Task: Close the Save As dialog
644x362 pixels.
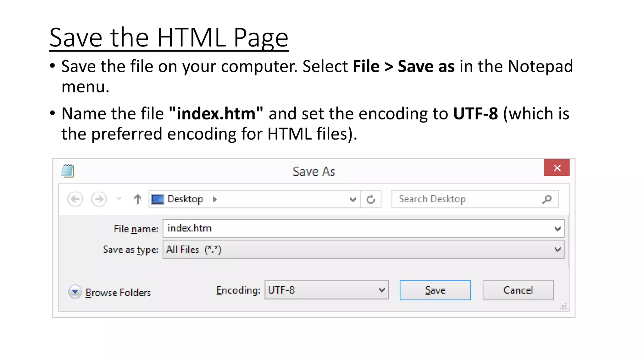Action: click(x=557, y=168)
